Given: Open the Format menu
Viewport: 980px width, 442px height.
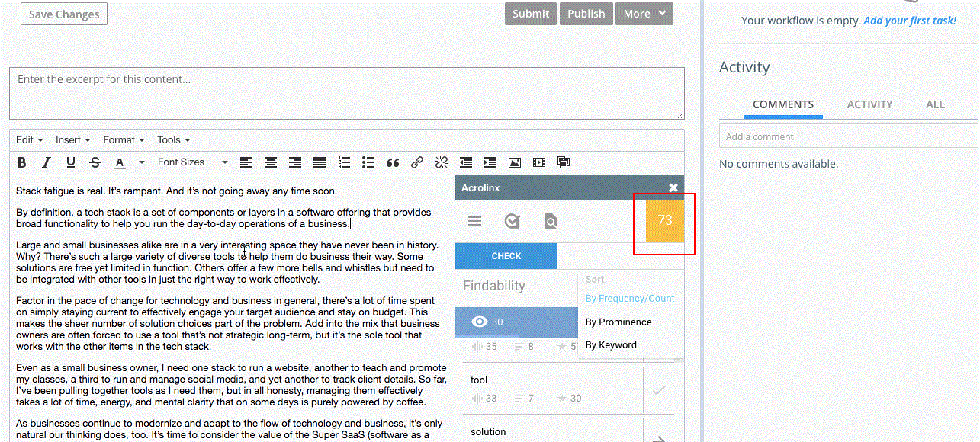Looking at the screenshot, I should tap(124, 140).
